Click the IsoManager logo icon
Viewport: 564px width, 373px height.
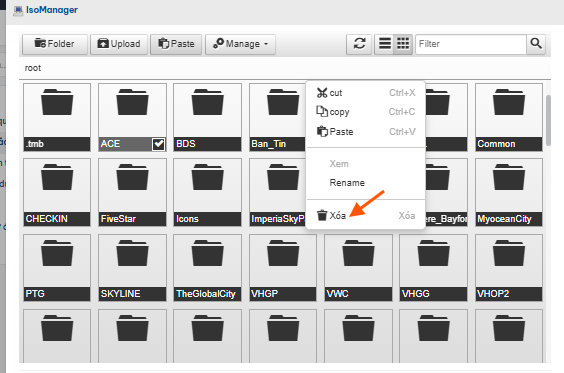point(18,10)
